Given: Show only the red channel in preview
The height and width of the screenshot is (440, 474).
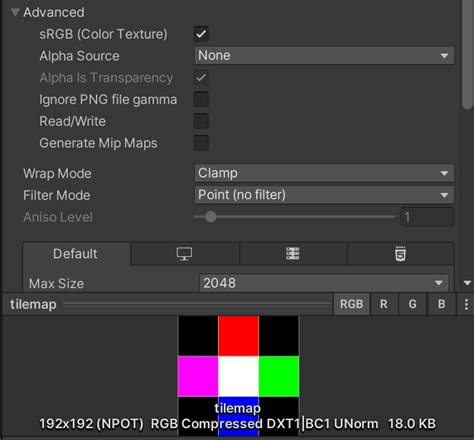Looking at the screenshot, I should point(384,304).
